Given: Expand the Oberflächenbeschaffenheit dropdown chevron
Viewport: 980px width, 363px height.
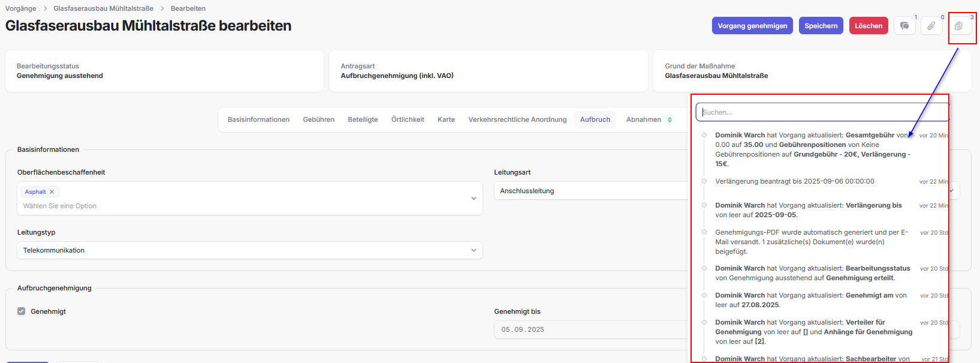Looking at the screenshot, I should [474, 199].
